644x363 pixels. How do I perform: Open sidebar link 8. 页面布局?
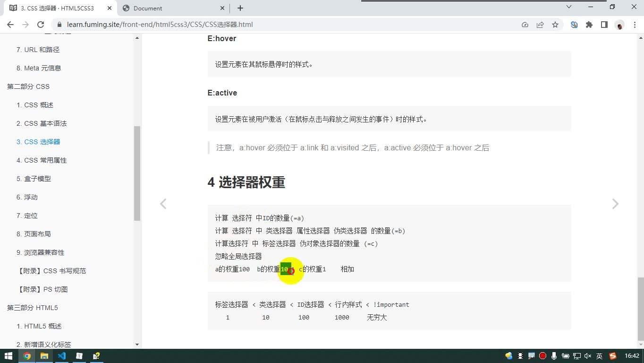34,234
